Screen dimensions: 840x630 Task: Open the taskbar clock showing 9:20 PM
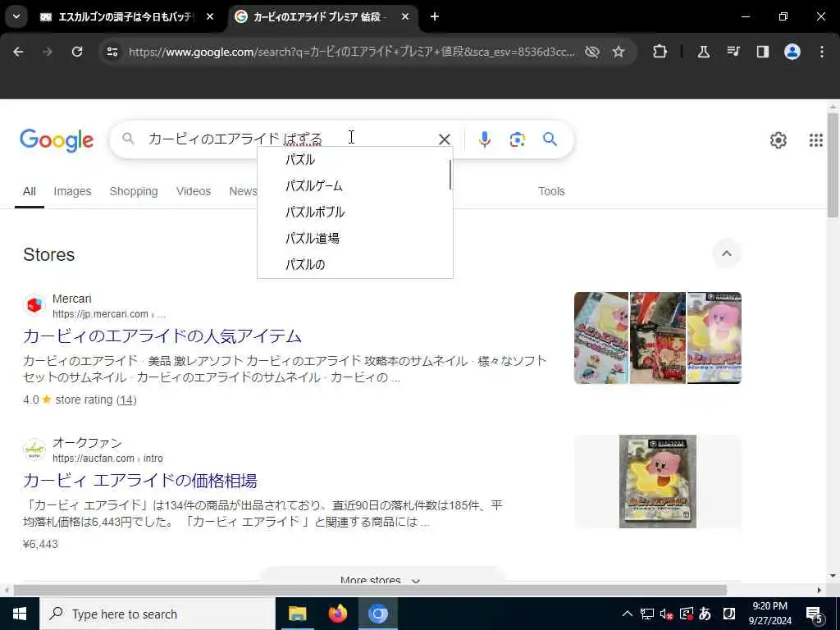point(769,614)
